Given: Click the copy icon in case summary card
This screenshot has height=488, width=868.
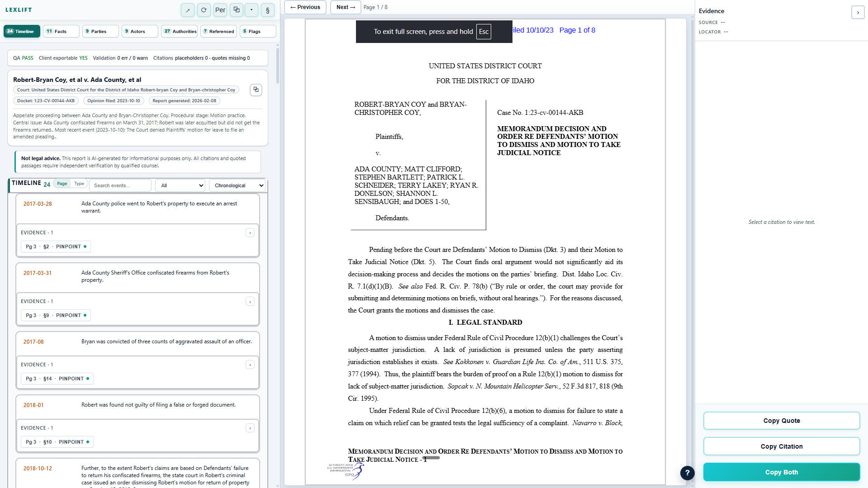Looking at the screenshot, I should point(256,90).
